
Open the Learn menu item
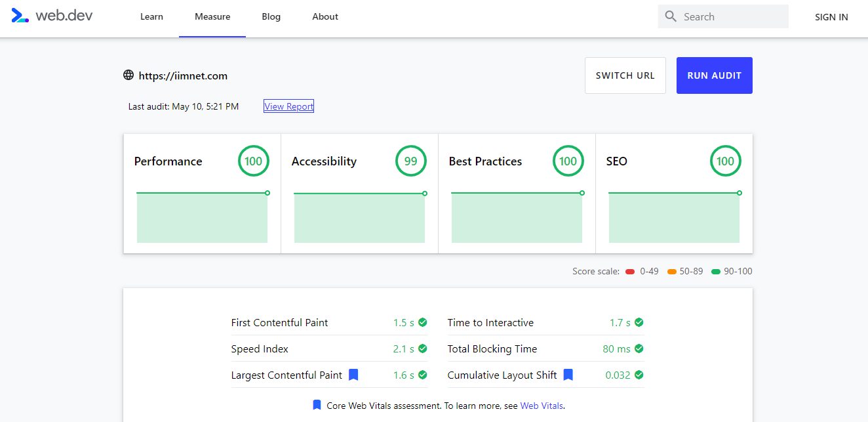click(x=151, y=17)
